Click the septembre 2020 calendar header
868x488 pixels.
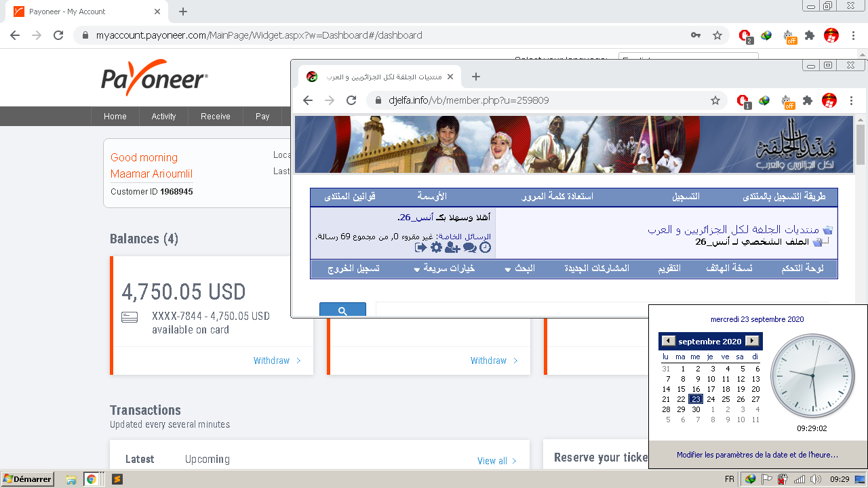click(710, 341)
